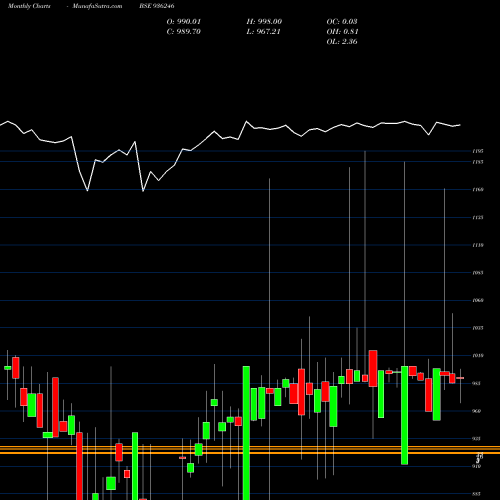Select the BSE 936246 symbol label

(x=157, y=6)
